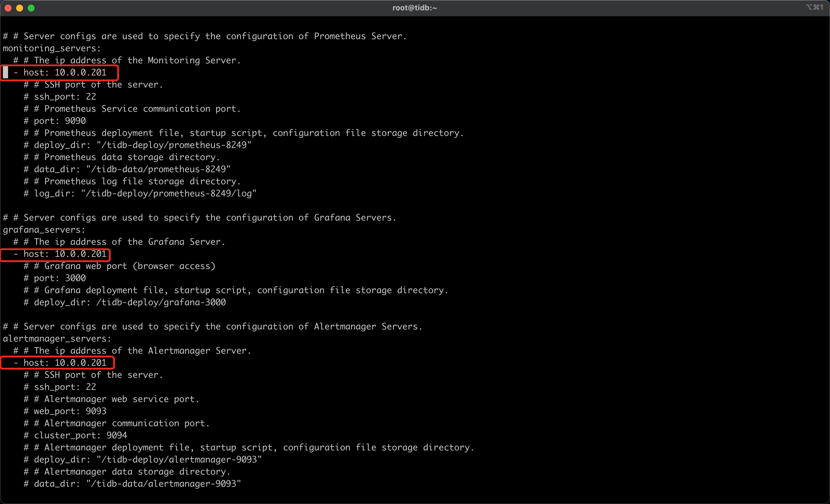Click the Grafana deployment file comment line
Viewport: 830px width, 504px height.
pyautogui.click(x=236, y=290)
